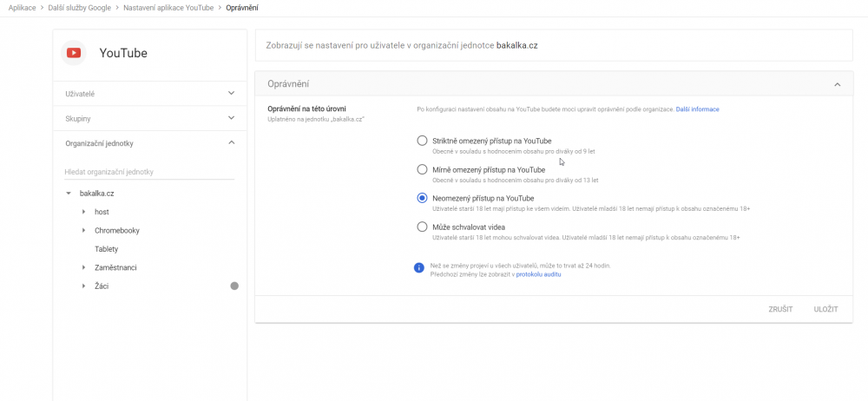Screen dimensions: 868x401
Task: Expand the Chromebooky unit arrow
Action: point(83,230)
